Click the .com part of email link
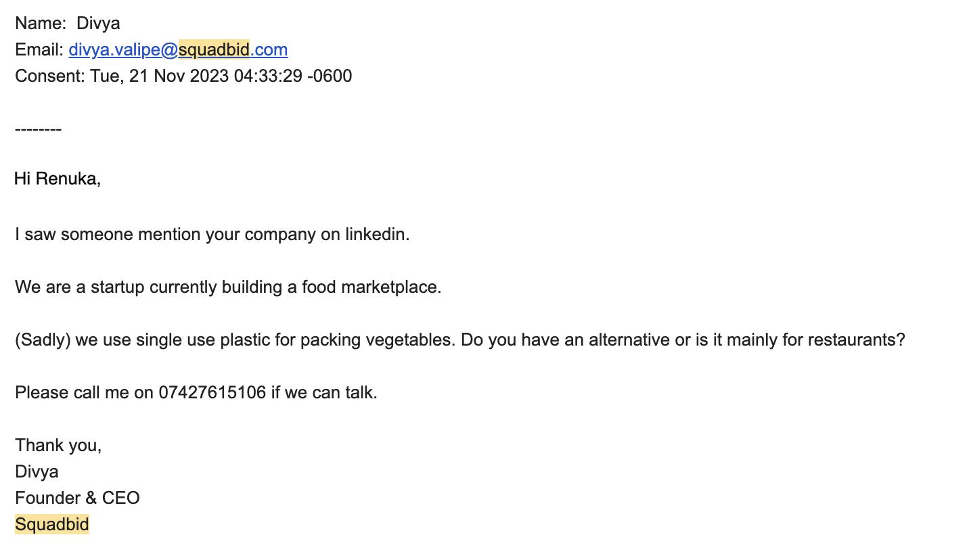969x560 pixels. (x=269, y=49)
